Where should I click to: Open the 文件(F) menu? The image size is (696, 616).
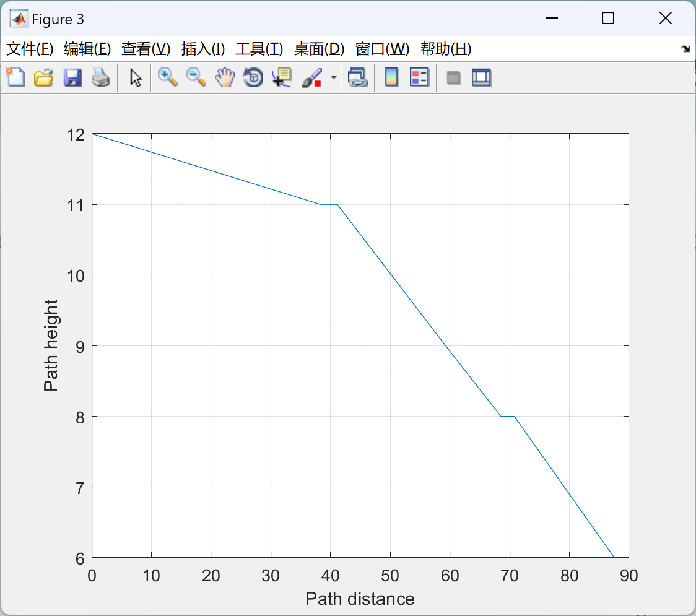[30, 49]
